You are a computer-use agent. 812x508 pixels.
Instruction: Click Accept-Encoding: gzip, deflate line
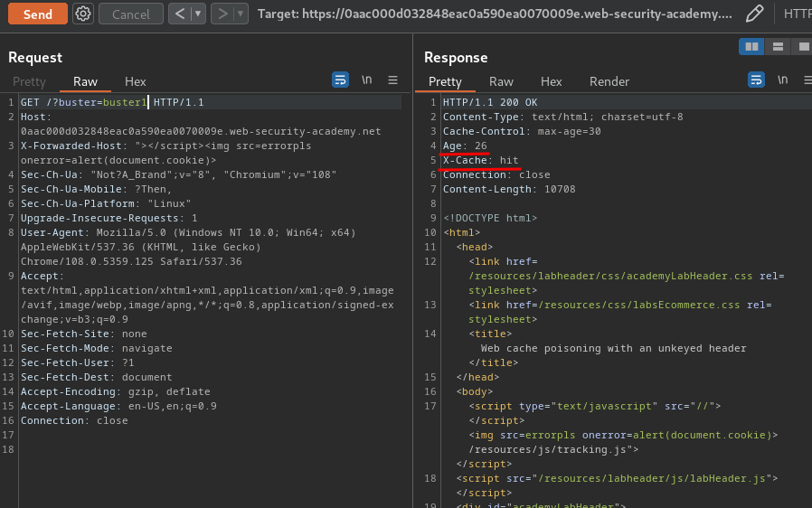[116, 392]
